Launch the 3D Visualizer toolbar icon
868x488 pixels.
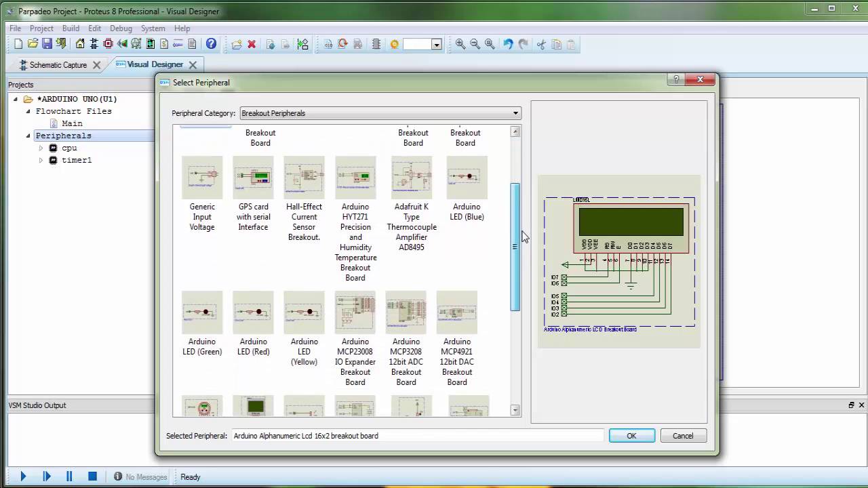(122, 44)
